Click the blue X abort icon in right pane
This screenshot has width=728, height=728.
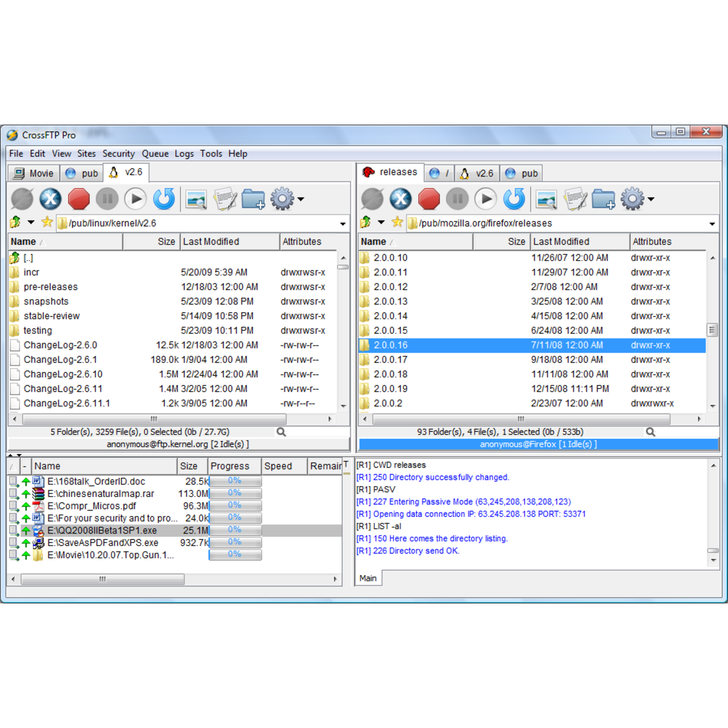[401, 199]
